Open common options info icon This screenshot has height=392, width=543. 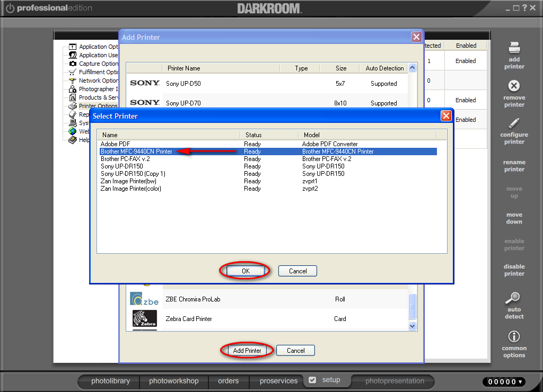pos(514,336)
